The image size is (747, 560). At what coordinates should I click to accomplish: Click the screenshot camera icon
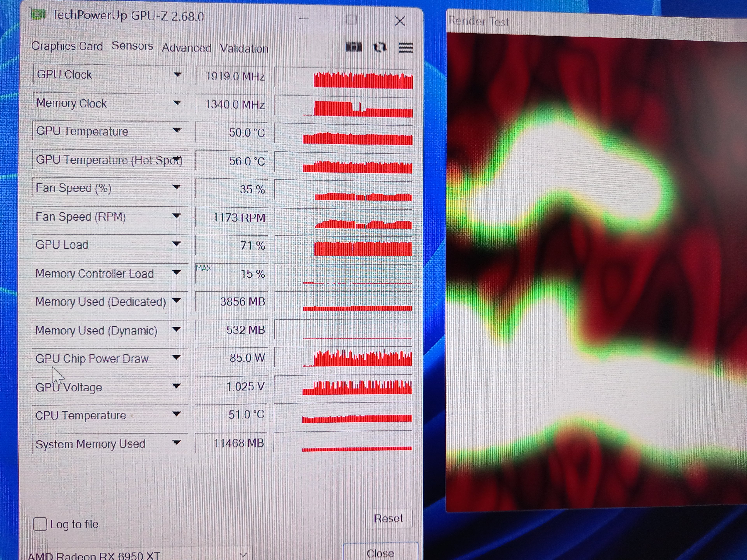point(354,47)
